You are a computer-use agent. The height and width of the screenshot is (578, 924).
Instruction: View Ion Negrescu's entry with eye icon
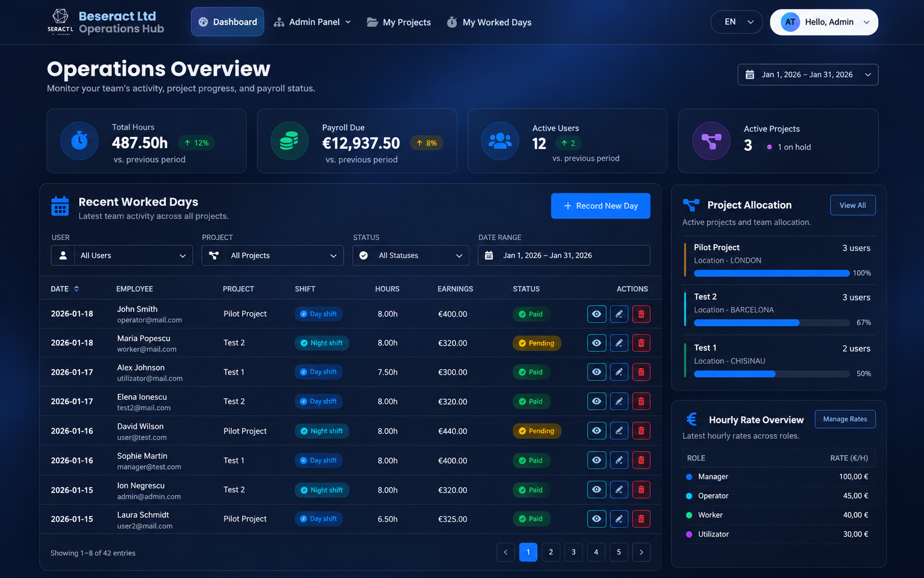597,490
